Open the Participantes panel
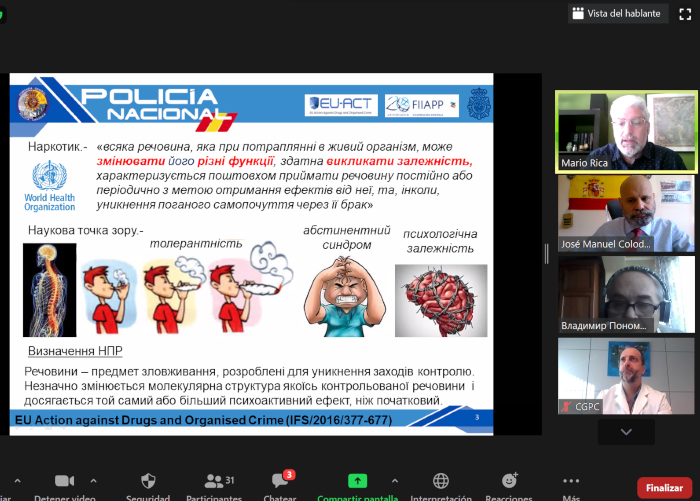This screenshot has height=501, width=700. 214,487
